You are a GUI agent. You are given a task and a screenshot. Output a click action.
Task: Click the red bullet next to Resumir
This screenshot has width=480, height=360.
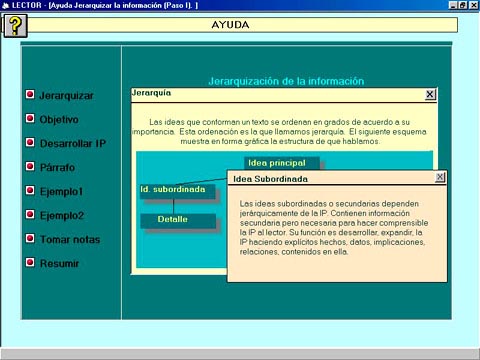point(30,263)
